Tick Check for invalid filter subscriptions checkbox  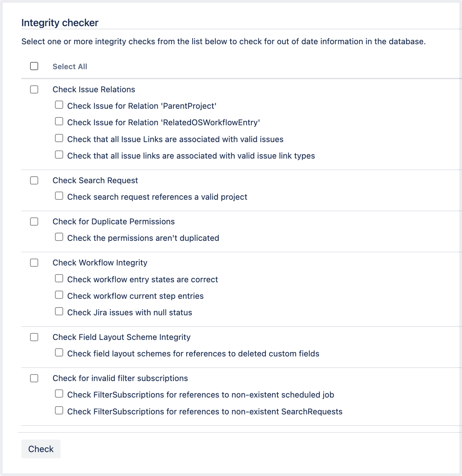(x=34, y=378)
